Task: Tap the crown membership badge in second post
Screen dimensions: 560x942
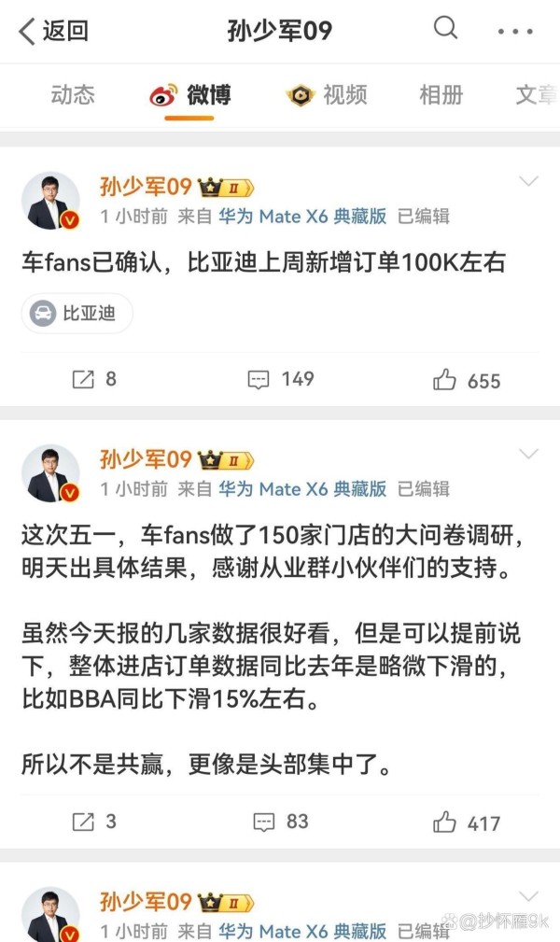Action: point(226,461)
